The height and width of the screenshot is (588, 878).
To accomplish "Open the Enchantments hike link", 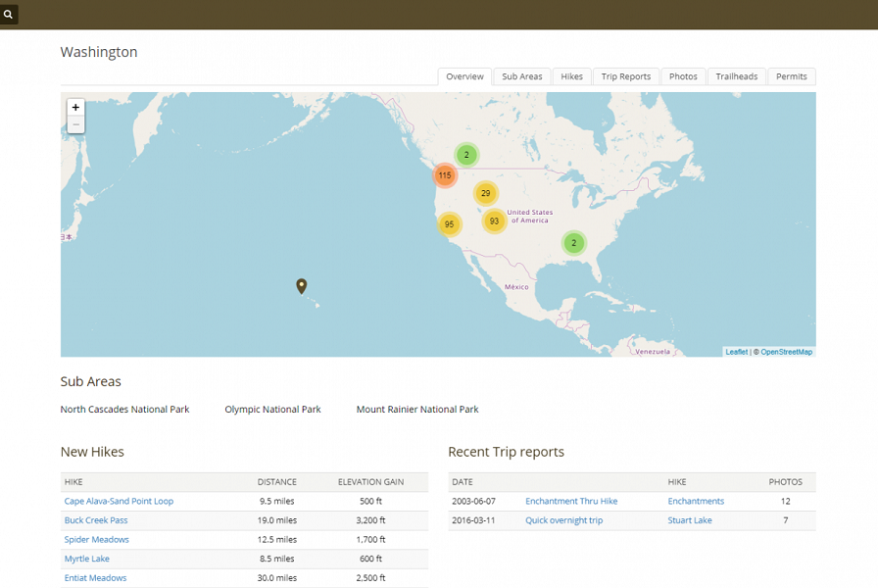I will click(696, 501).
